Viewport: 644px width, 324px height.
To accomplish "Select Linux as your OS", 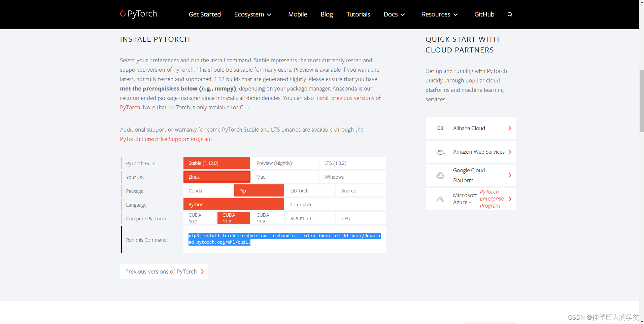I will [217, 177].
